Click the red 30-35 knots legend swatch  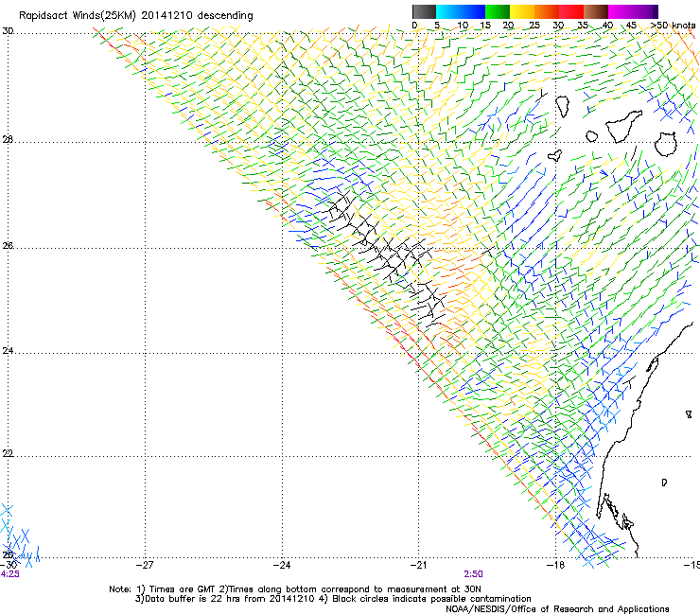[x=571, y=11]
